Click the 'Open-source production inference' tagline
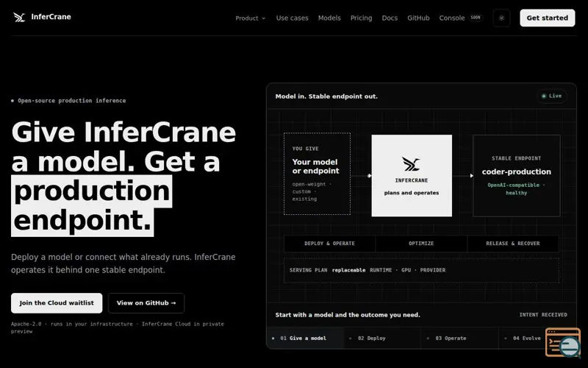 (x=71, y=101)
